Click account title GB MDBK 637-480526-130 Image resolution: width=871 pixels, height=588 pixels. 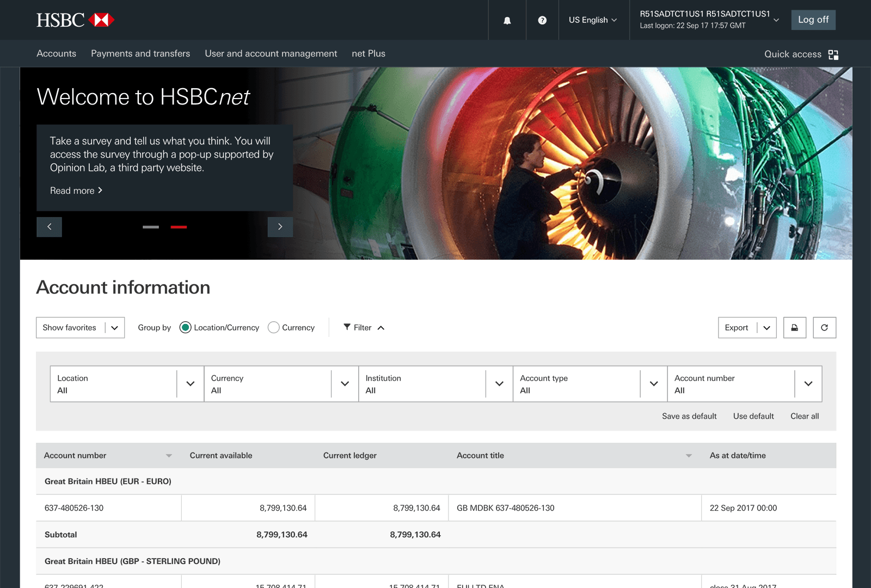coord(506,508)
